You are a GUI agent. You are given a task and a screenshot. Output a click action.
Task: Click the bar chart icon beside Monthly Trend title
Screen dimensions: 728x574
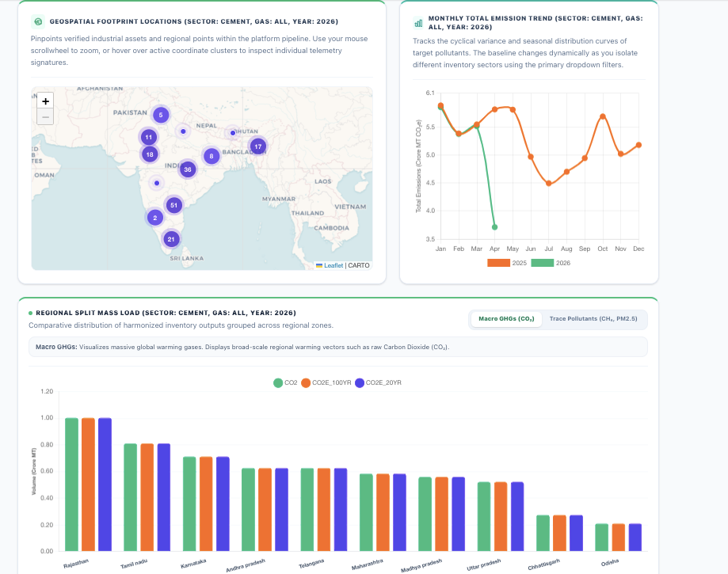click(x=418, y=23)
